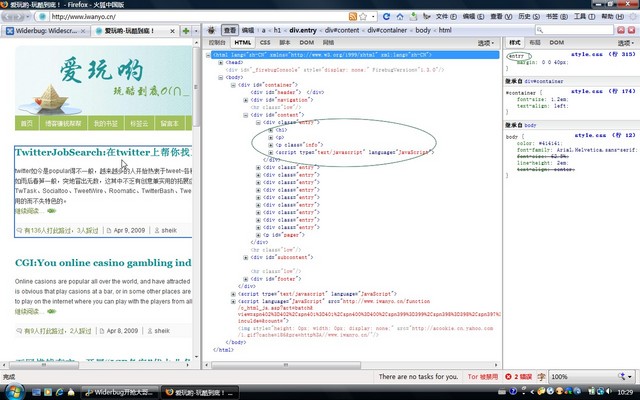
Task: Open the 选项 dropdown in style side panel
Action: click(x=624, y=43)
